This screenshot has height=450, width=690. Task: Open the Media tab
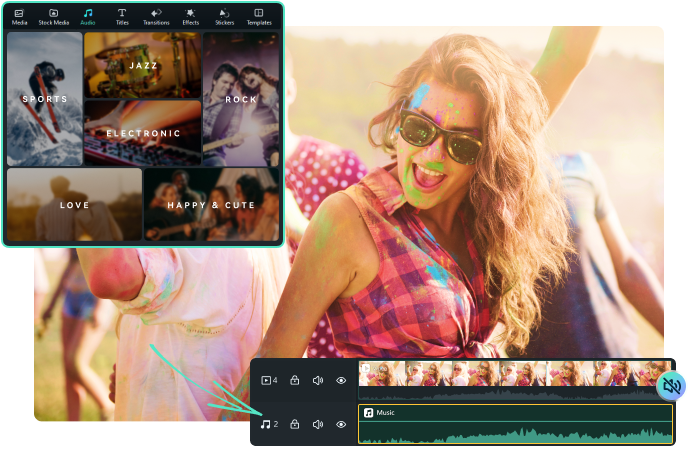coord(19,17)
